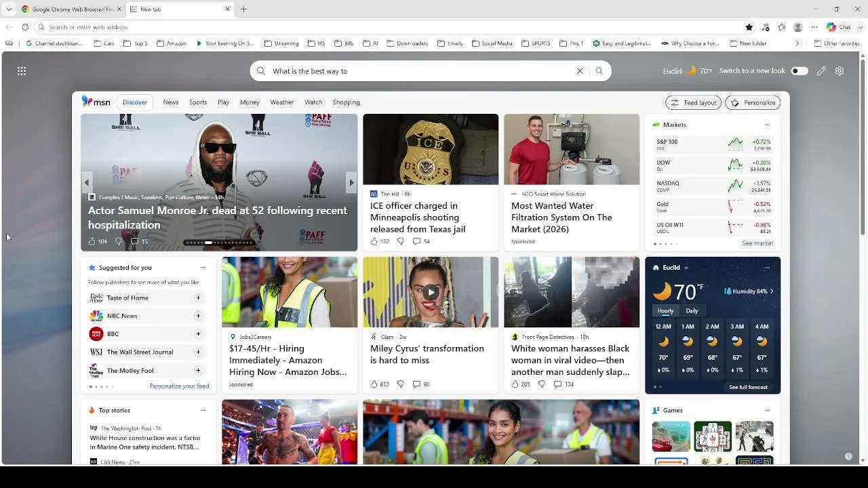This screenshot has width=868, height=488.
Task: Open Games card more options menu
Action: tap(767, 411)
